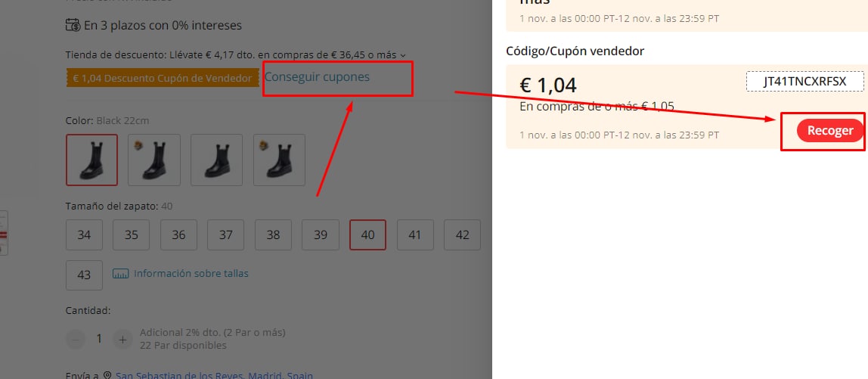The width and height of the screenshot is (868, 379).
Task: Choose the fourth boot color variant
Action: pyautogui.click(x=279, y=160)
